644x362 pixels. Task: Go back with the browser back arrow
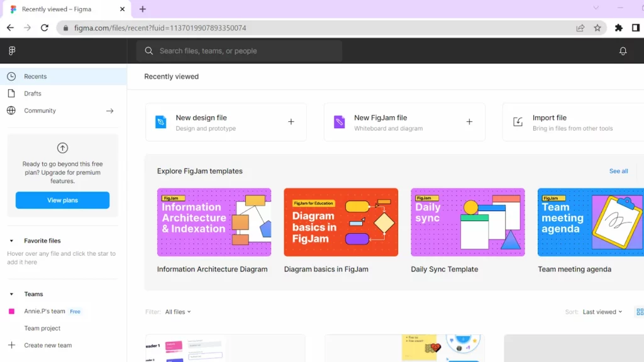point(10,28)
